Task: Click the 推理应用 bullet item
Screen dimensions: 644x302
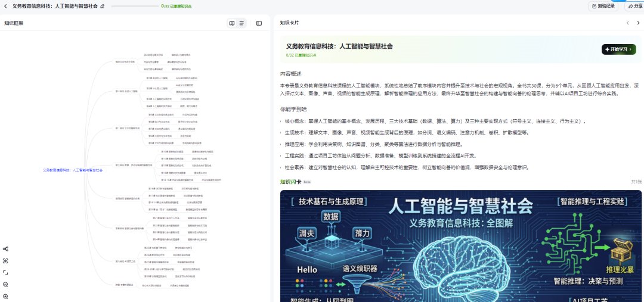Action: [373, 144]
